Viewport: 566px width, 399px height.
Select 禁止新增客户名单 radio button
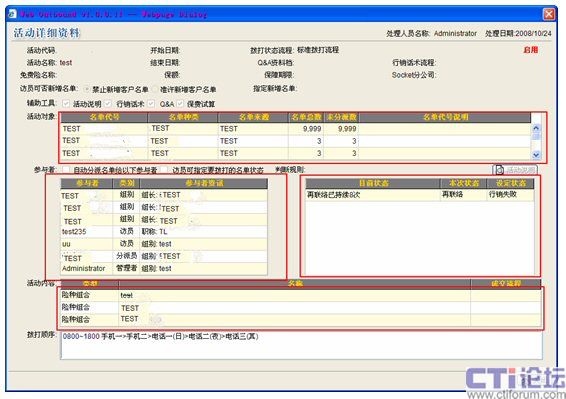click(87, 89)
